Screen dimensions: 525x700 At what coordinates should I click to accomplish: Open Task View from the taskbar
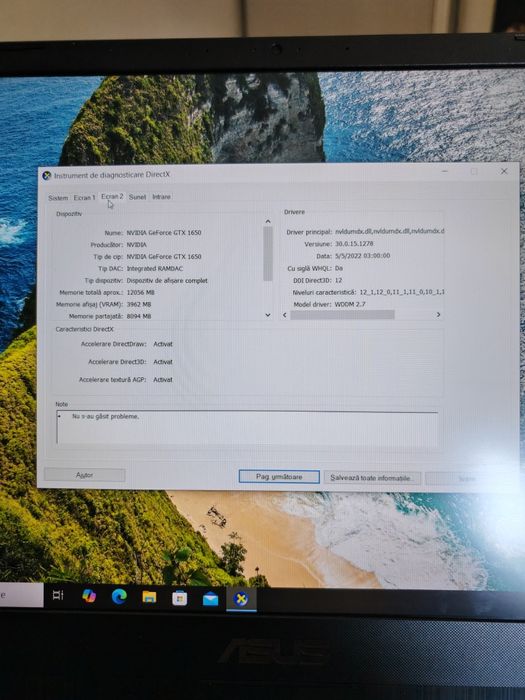pyautogui.click(x=58, y=595)
